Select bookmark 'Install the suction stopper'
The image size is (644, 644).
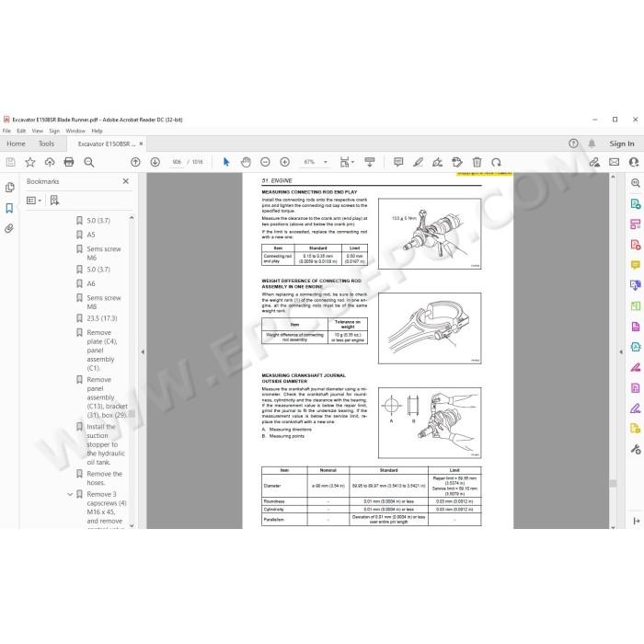tap(106, 444)
